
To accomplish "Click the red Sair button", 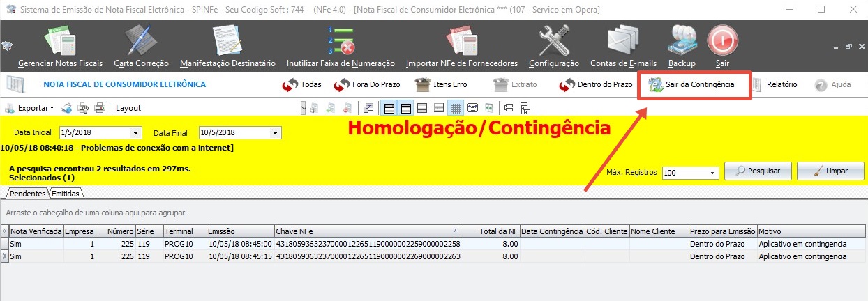I will click(722, 47).
